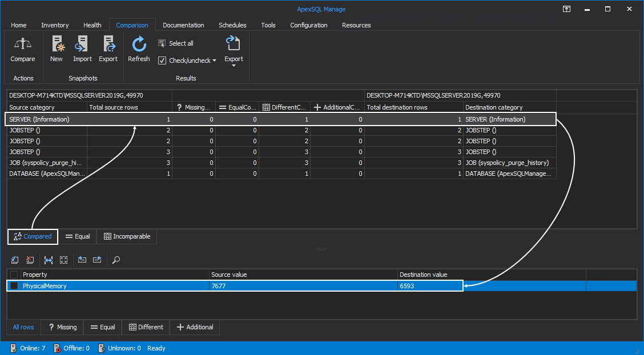Toggle the Property header checkbox
The height and width of the screenshot is (355, 644).
(14, 275)
